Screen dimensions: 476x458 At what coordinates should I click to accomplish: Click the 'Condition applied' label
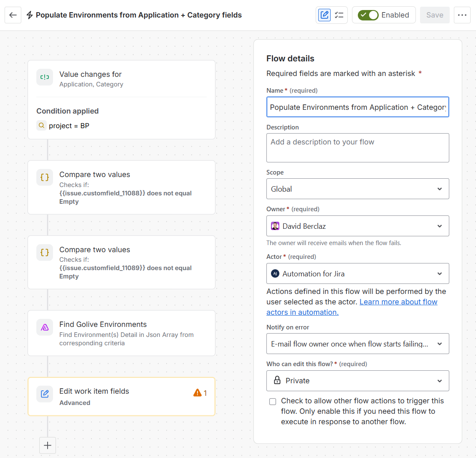tap(67, 111)
